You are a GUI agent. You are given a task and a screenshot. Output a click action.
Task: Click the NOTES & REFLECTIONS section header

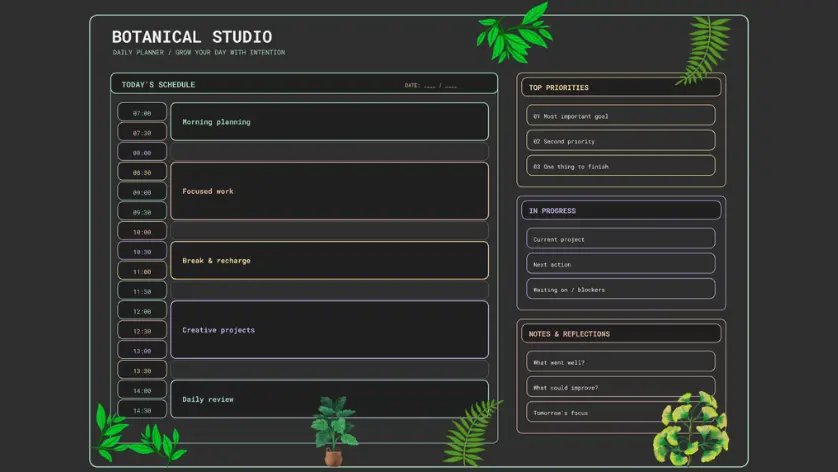click(x=620, y=334)
